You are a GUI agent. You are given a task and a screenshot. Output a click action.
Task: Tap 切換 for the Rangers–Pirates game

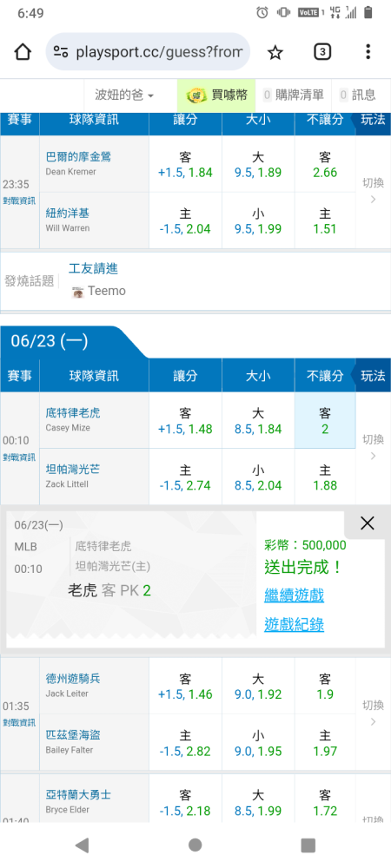click(374, 713)
